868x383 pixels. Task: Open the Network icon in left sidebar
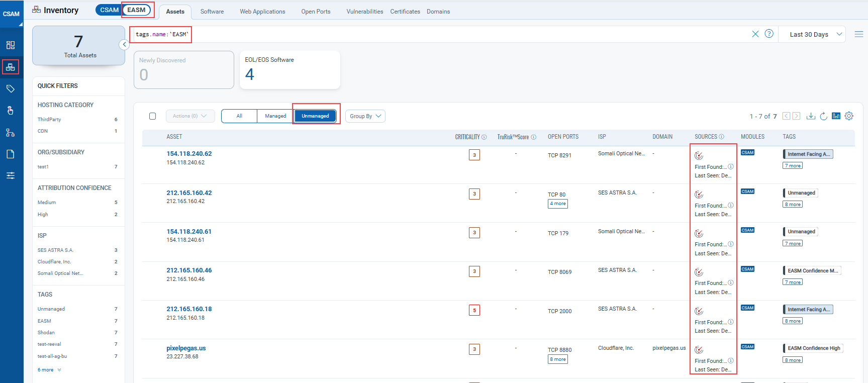pos(10,133)
